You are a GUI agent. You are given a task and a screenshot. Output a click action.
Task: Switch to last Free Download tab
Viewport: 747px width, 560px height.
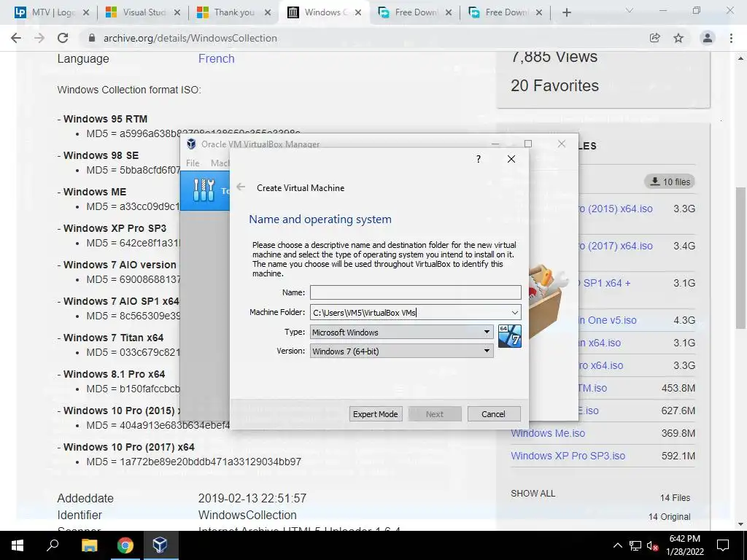(505, 13)
